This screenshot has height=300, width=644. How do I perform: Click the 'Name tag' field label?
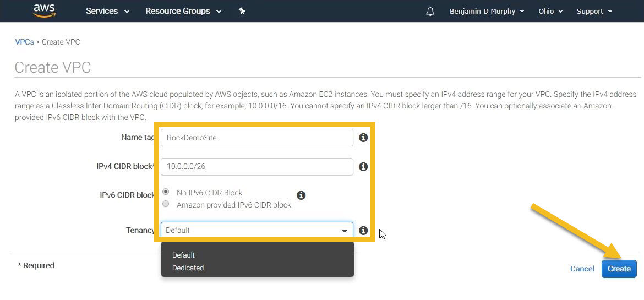tap(138, 137)
